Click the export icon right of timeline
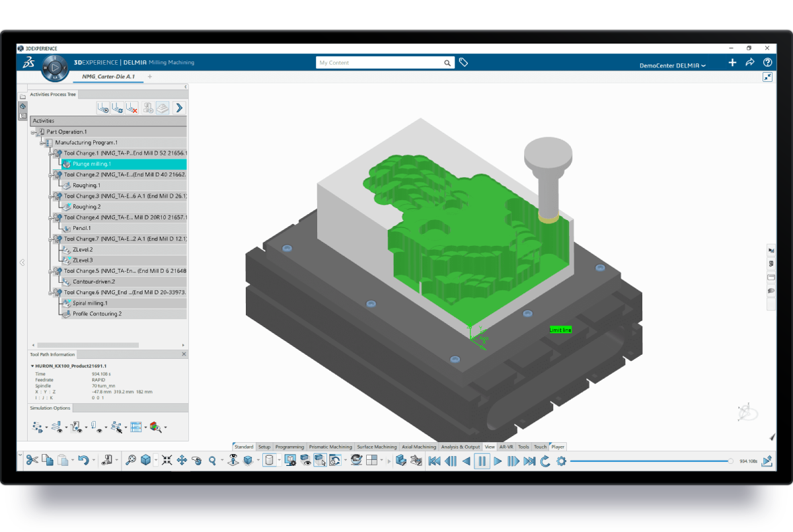 click(x=767, y=461)
